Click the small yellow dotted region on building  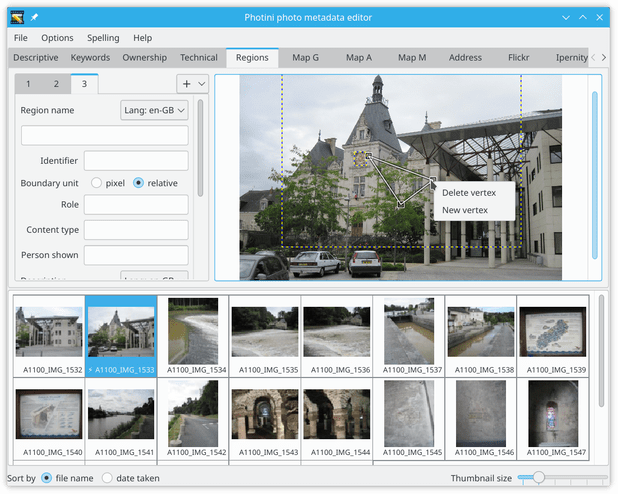pos(360,158)
